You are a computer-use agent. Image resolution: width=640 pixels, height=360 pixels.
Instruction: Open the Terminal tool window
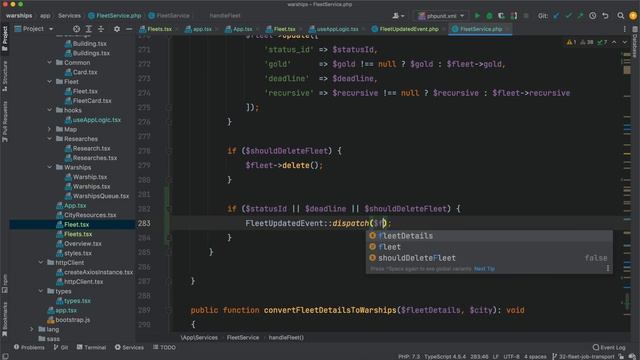tap(91, 347)
